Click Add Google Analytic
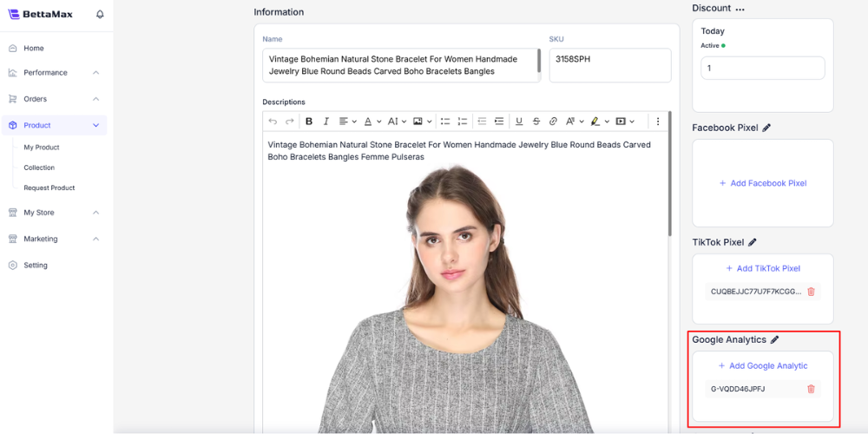 763,366
